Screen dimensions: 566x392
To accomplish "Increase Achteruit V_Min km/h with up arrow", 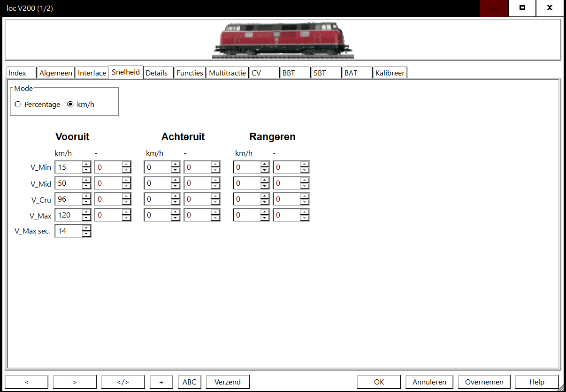I will click(x=176, y=165).
